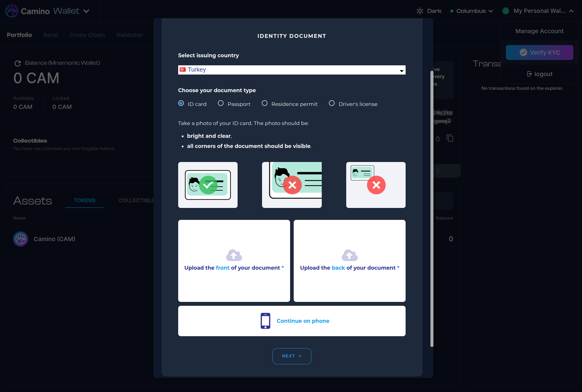The image size is (582, 392).
Task: Click the modal's vertical scrollbar
Action: point(432,209)
